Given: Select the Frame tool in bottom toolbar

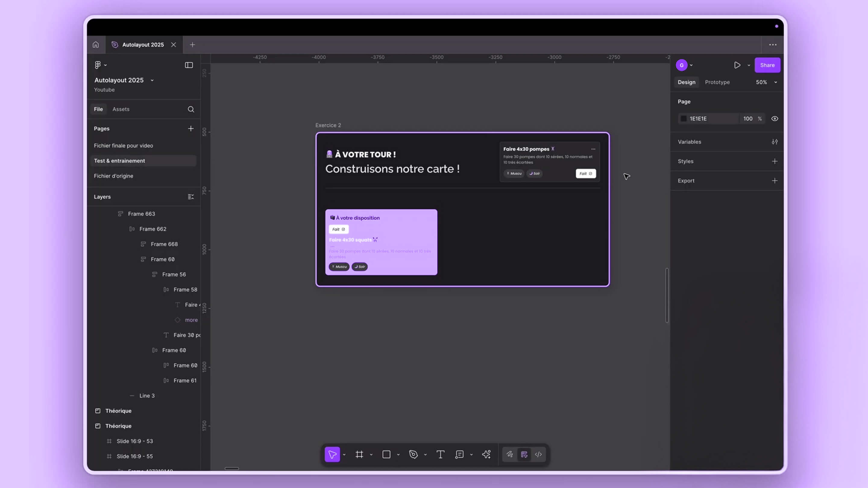Looking at the screenshot, I should point(359,454).
